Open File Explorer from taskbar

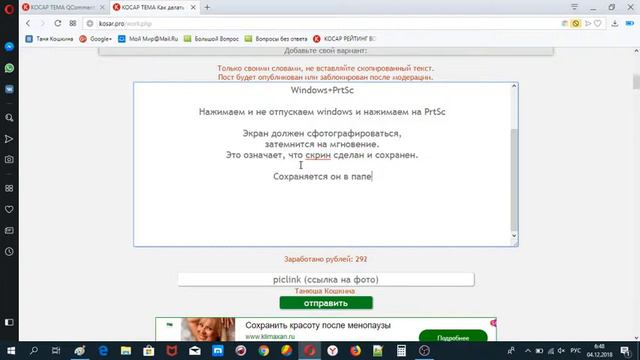point(126,351)
